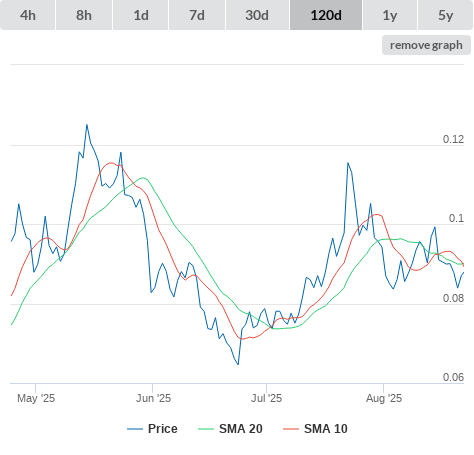Viewport: 474px width, 455px height.
Task: Click the green SMA 20 legend marker
Action: coord(206,429)
